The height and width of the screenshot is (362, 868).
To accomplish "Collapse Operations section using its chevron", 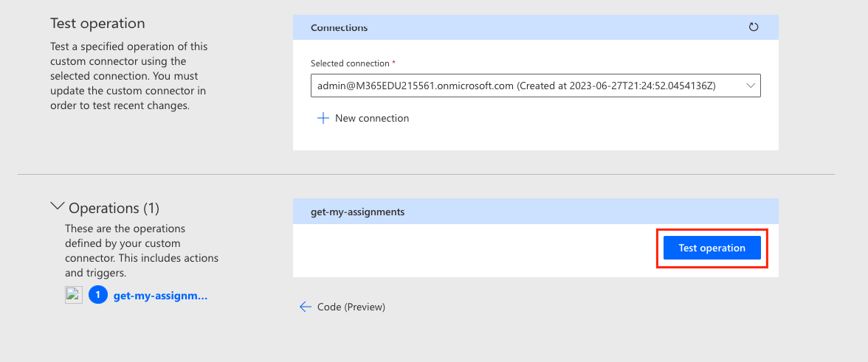I will 57,207.
